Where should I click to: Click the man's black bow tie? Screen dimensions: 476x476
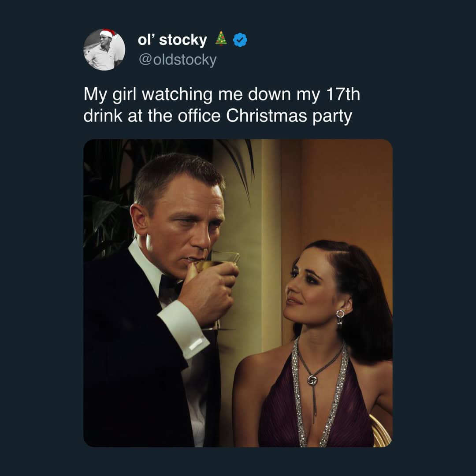point(170,286)
